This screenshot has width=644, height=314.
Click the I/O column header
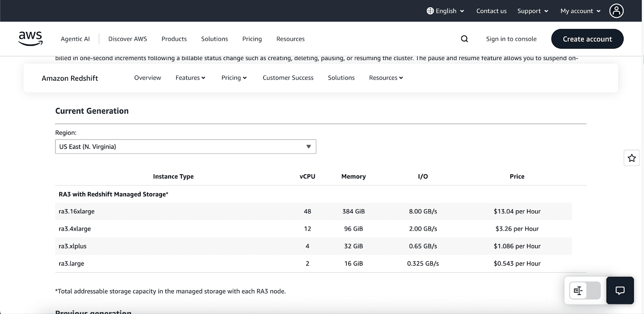tap(423, 176)
